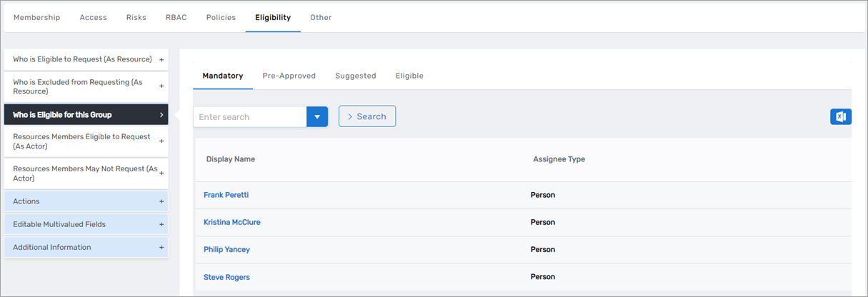This screenshot has height=297, width=868.
Task: Select the RBAC tab
Action: pos(176,18)
